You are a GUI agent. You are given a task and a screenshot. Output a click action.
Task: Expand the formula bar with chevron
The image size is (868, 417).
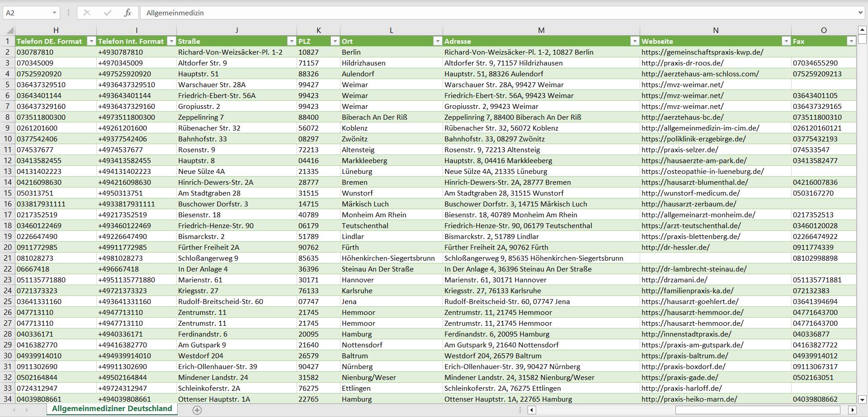pyautogui.click(x=860, y=13)
